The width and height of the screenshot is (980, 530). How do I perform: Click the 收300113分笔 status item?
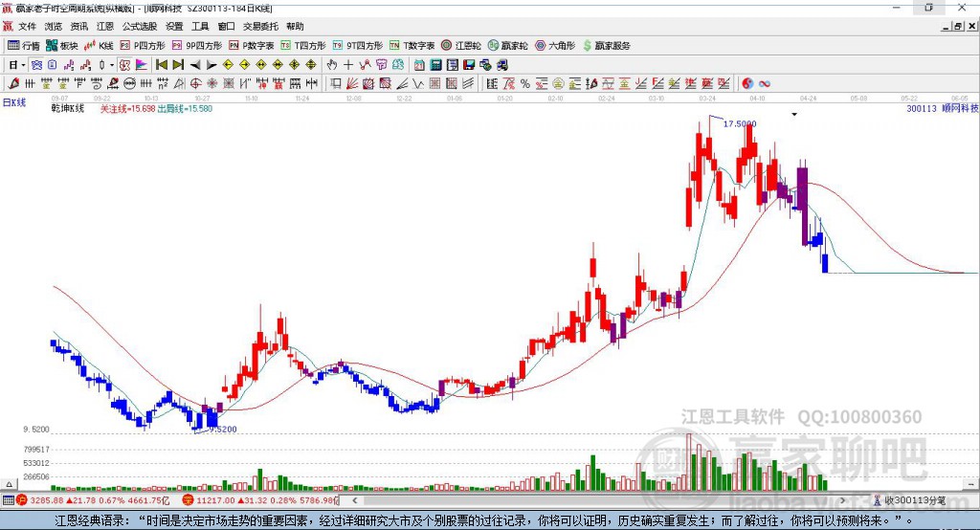[x=909, y=500]
